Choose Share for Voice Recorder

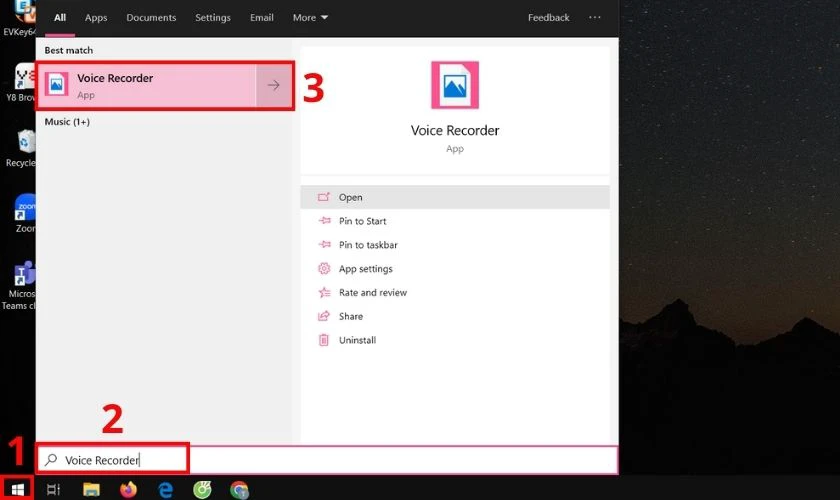[x=455, y=316]
